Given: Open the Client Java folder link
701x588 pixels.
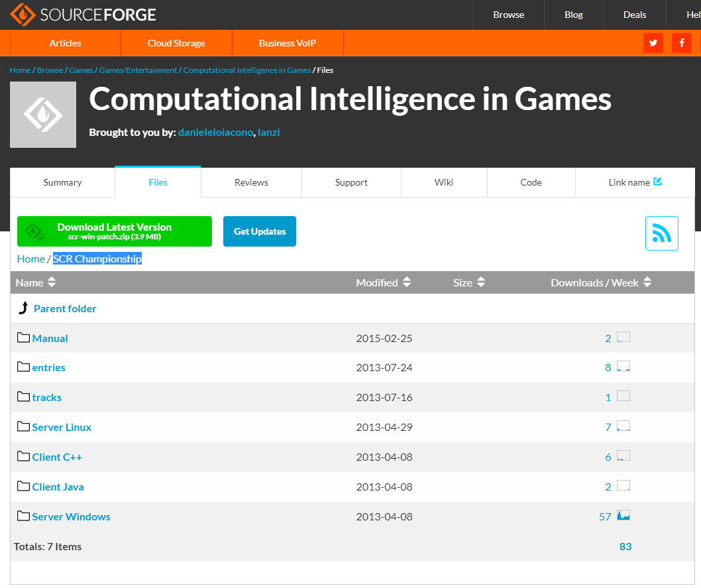Looking at the screenshot, I should [x=58, y=487].
